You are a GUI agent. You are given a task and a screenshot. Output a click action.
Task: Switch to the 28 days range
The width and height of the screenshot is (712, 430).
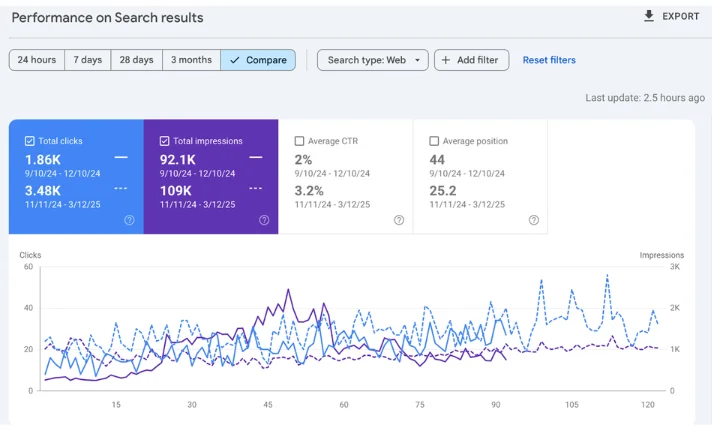(136, 60)
